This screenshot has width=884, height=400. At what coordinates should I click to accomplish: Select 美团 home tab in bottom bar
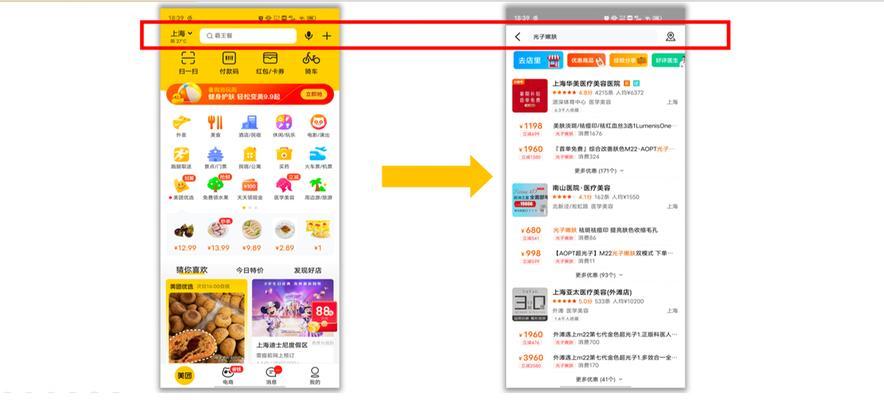(x=184, y=376)
